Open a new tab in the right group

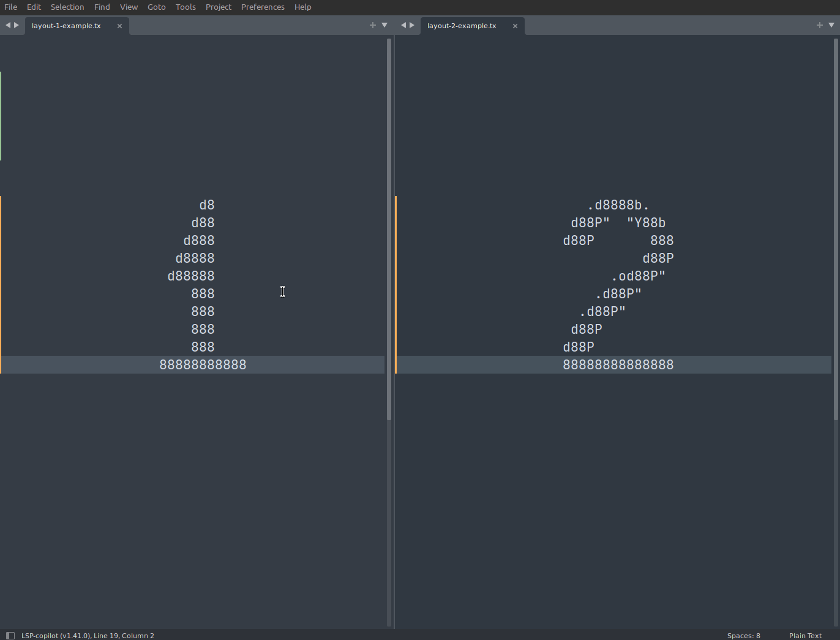[819, 25]
